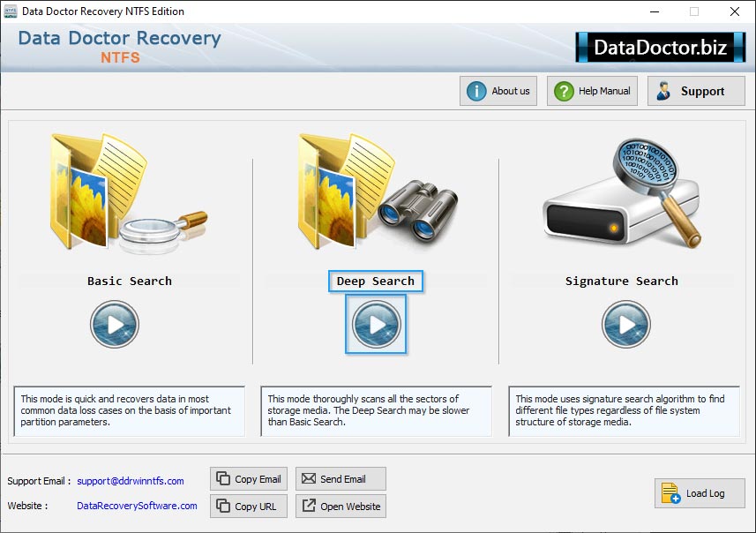Start the Basic Search play button
This screenshot has height=533, width=756.
pos(115,324)
